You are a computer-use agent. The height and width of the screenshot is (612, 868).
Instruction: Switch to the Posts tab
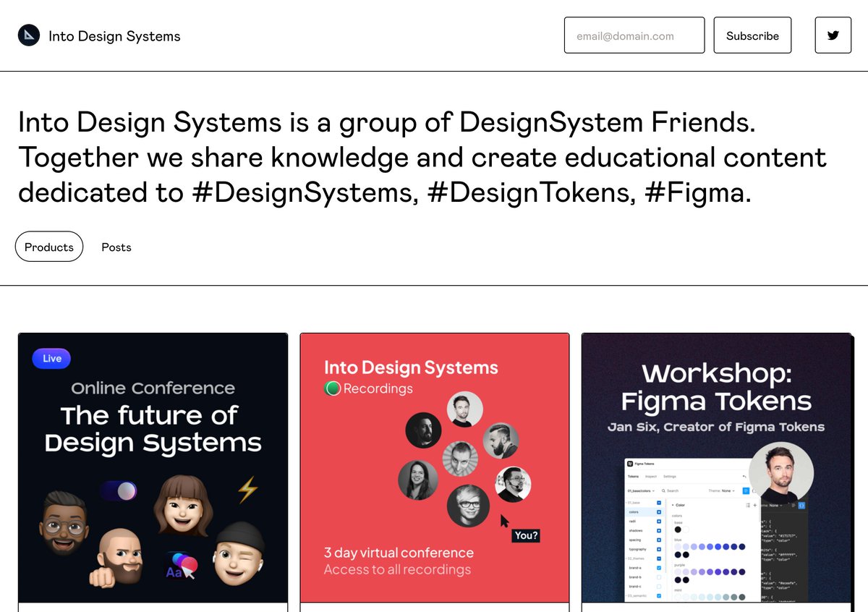(x=116, y=247)
